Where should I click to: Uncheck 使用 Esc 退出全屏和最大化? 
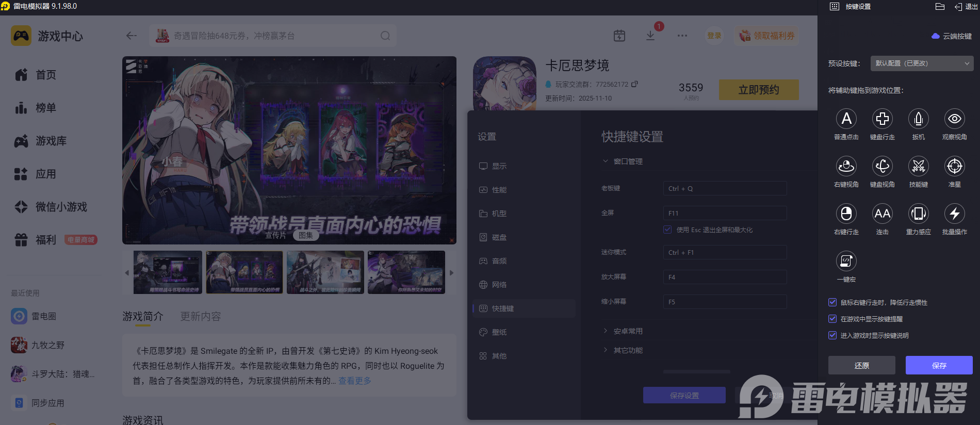pyautogui.click(x=667, y=230)
